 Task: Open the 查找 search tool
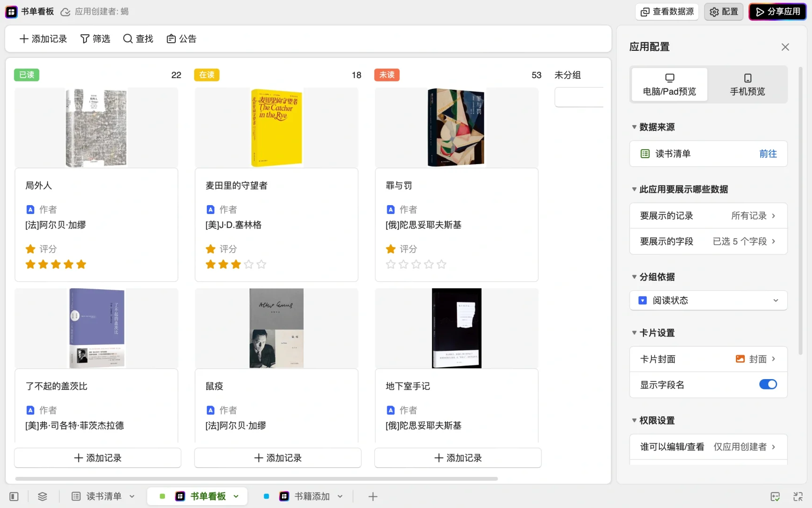[x=138, y=39]
